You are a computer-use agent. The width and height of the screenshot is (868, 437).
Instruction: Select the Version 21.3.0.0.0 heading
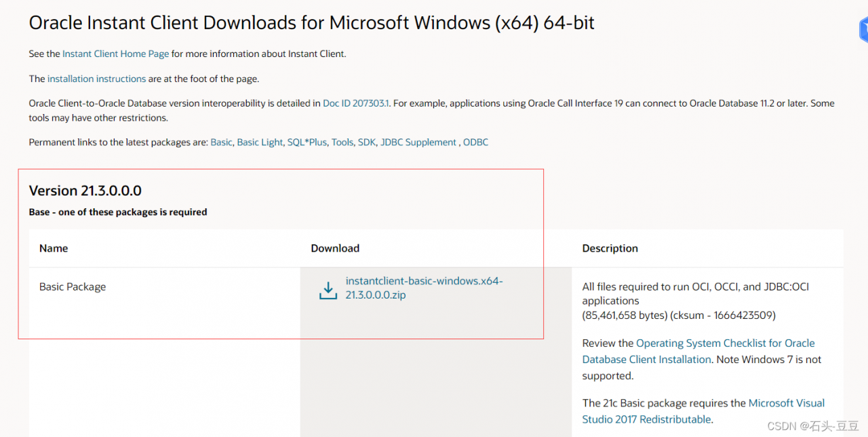(85, 191)
